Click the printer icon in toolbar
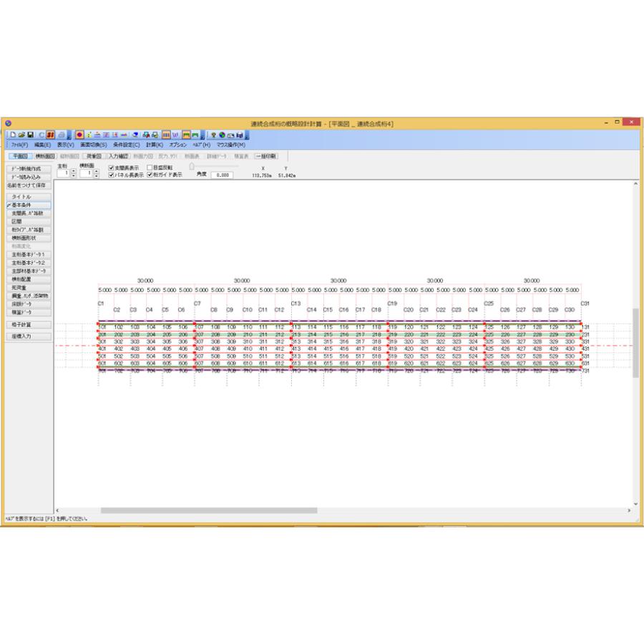Viewport: 644px width, 644px height. click(62, 135)
